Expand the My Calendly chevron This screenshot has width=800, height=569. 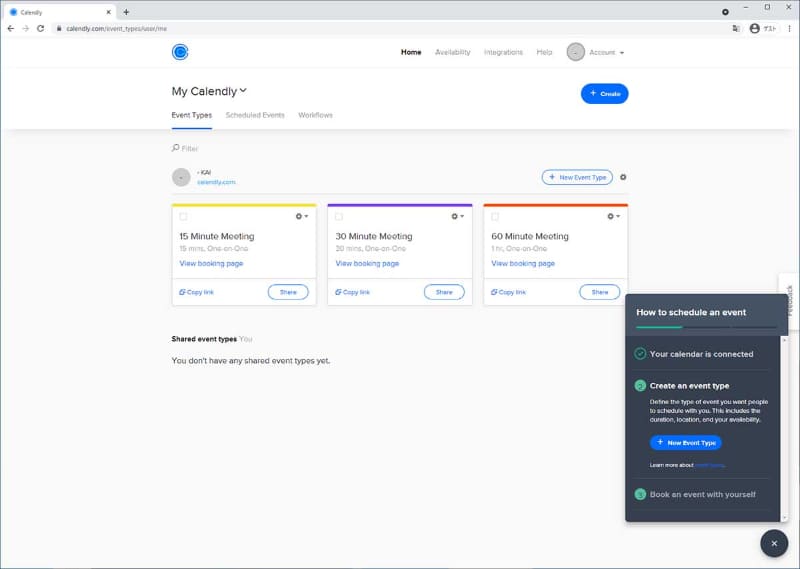coord(243,91)
